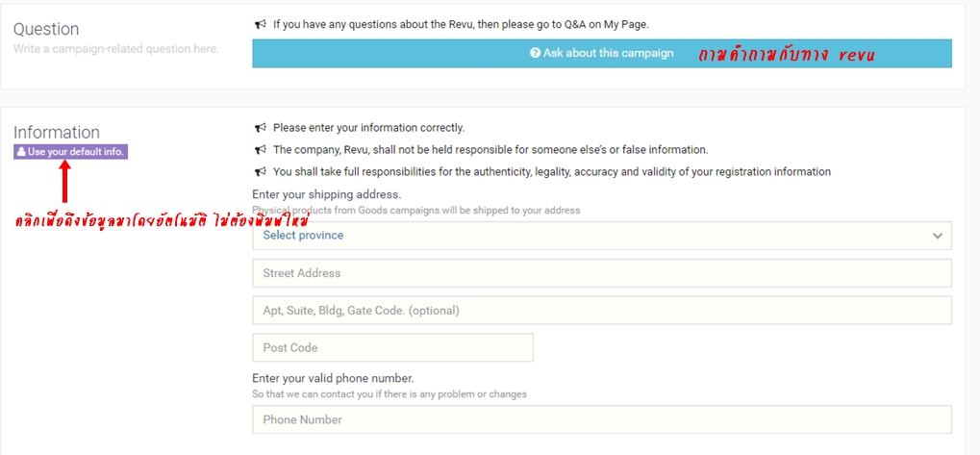980x455 pixels.
Task: Click the user silhouette icon in default info button
Action: pyautogui.click(x=21, y=152)
